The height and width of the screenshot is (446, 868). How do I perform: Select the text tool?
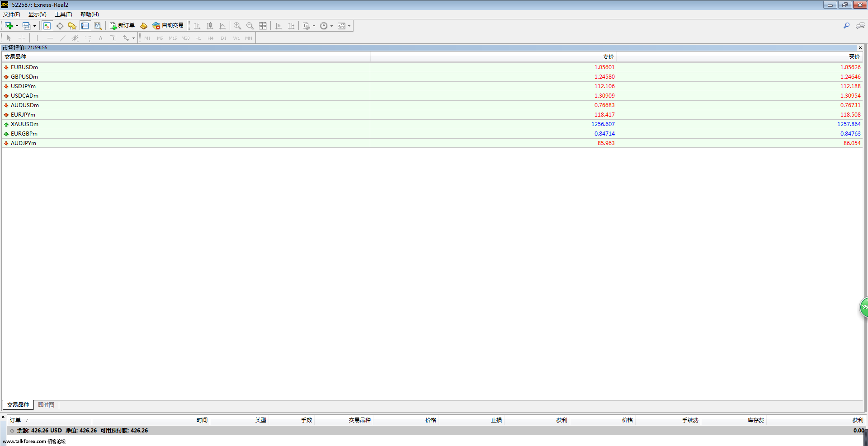(x=101, y=38)
